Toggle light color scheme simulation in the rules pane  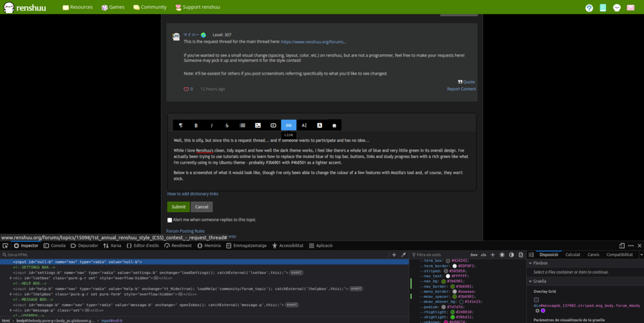[502, 255]
